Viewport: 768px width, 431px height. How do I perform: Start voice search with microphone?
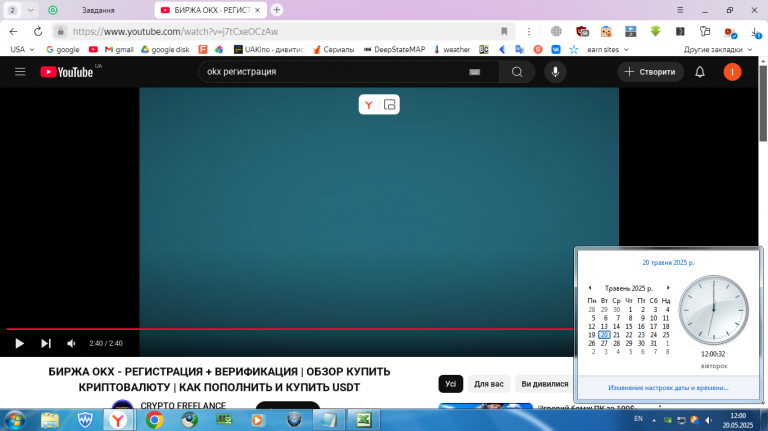pos(555,72)
